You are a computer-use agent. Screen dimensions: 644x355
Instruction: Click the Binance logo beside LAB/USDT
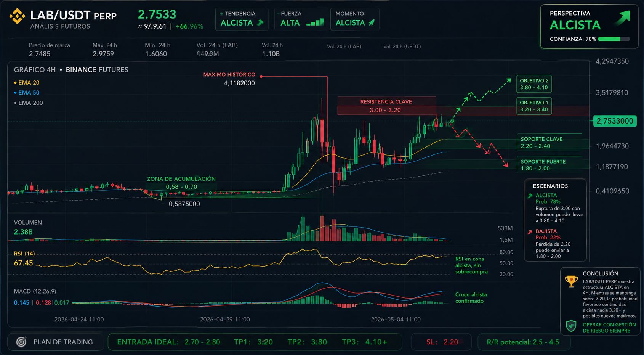[17, 16]
